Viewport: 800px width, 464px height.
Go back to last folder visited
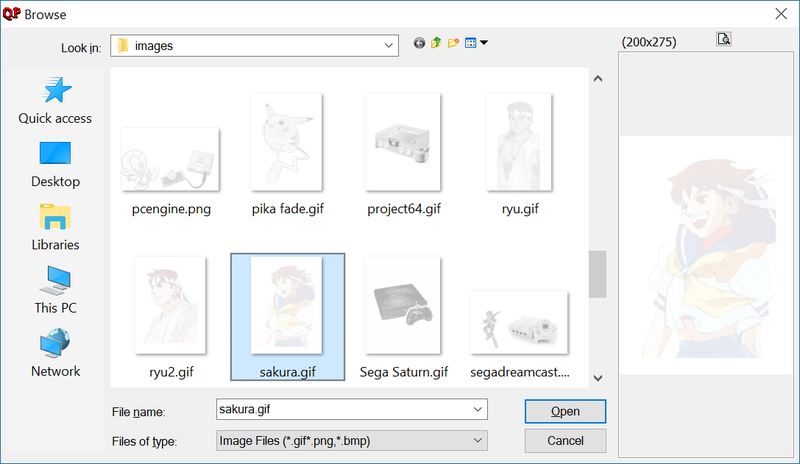[x=419, y=43]
